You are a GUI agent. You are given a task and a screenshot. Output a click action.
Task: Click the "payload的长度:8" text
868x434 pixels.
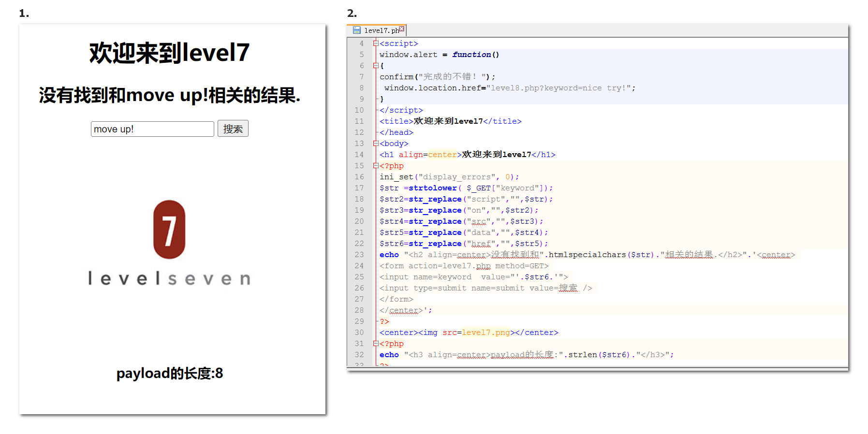click(170, 373)
